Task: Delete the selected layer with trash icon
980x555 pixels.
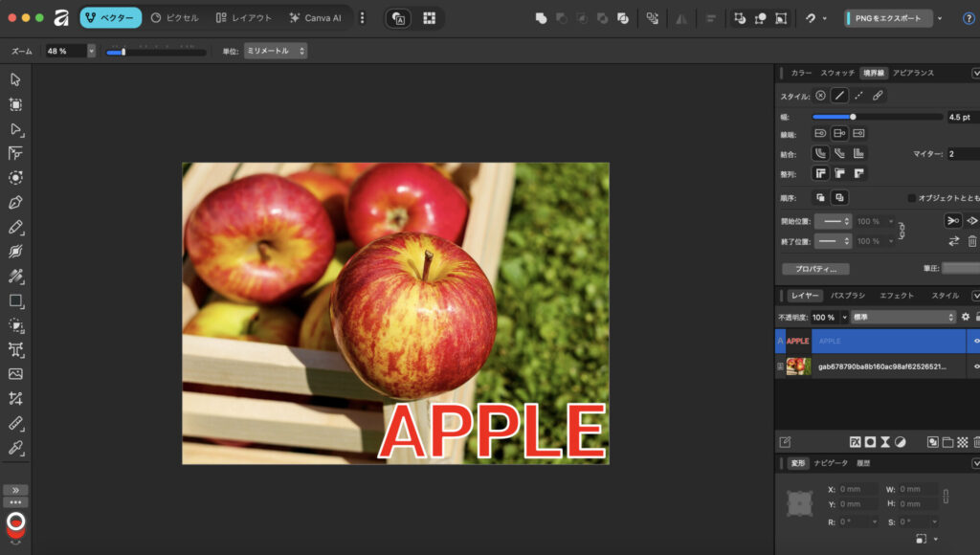Action: 976,442
